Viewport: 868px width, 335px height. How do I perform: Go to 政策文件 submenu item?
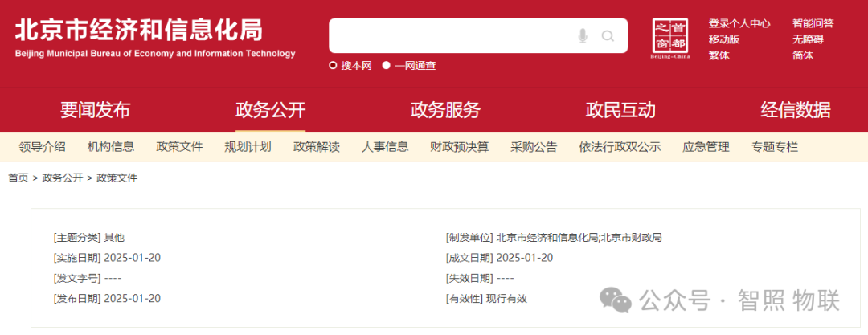click(179, 147)
